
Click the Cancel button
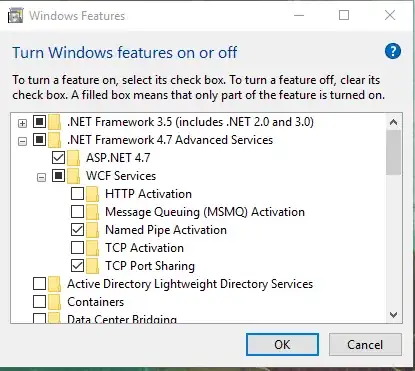(365, 345)
